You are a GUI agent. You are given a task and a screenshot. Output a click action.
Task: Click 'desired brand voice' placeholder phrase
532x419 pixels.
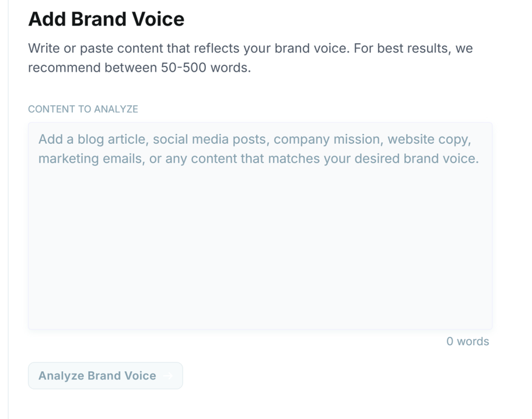point(416,158)
